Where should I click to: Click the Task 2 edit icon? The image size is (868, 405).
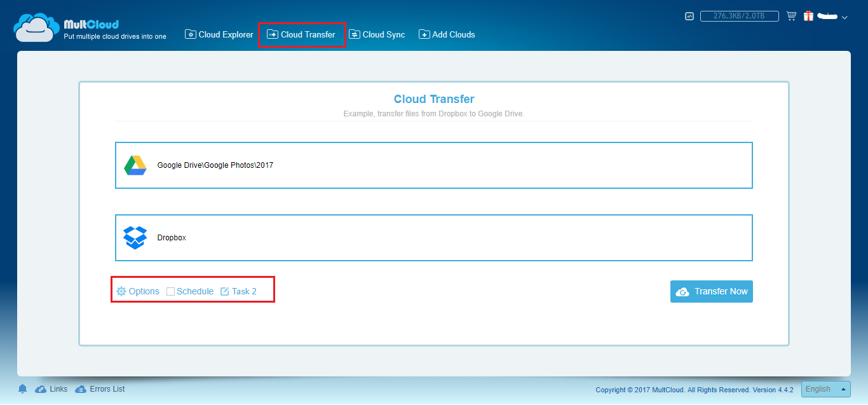point(224,291)
